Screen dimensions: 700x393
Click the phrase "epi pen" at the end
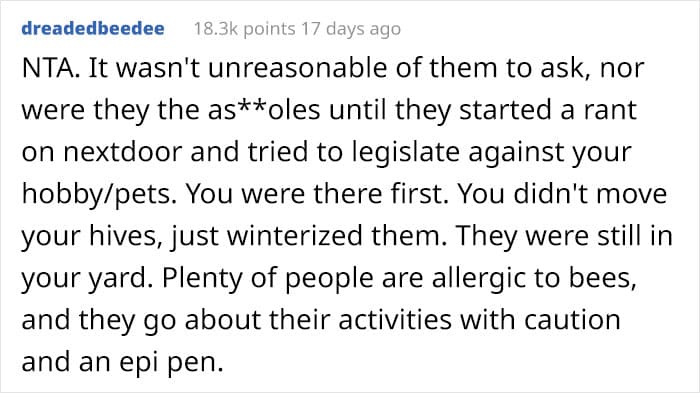(x=171, y=363)
